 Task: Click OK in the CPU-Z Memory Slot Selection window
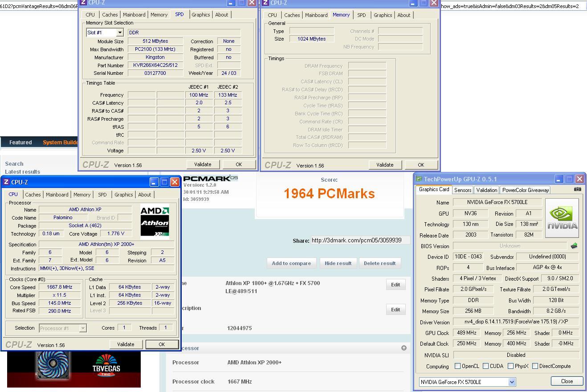[x=239, y=164]
